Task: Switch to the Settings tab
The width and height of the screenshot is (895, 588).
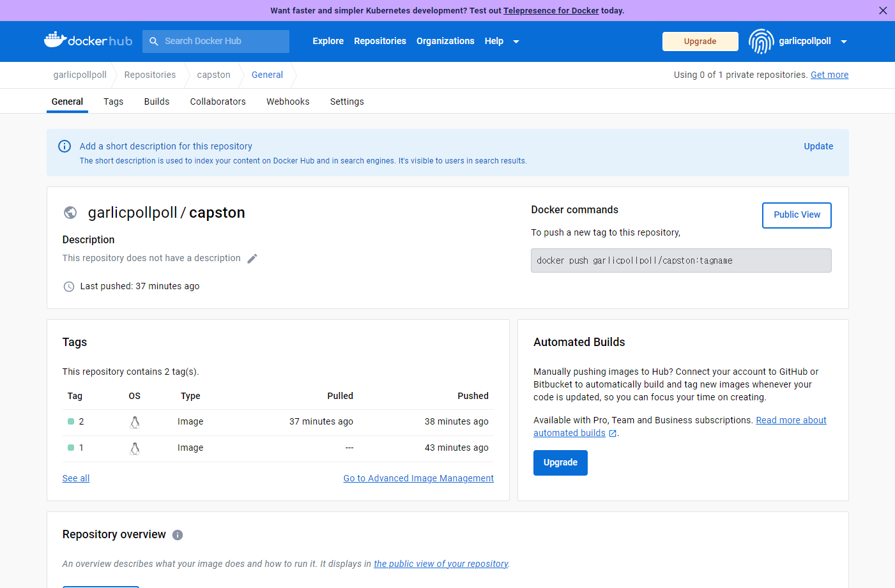Action: tap(347, 102)
